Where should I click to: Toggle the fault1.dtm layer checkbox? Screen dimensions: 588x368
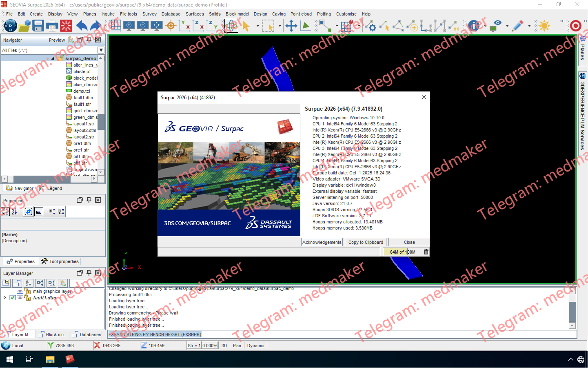12,298
